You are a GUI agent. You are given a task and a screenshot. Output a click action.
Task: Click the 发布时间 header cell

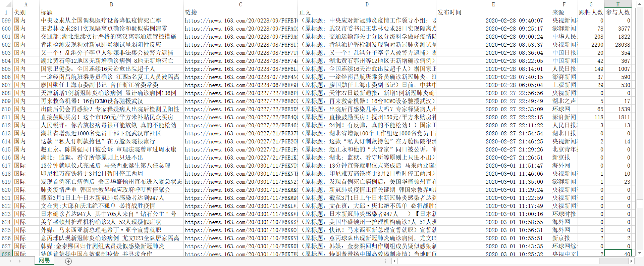[493, 12]
